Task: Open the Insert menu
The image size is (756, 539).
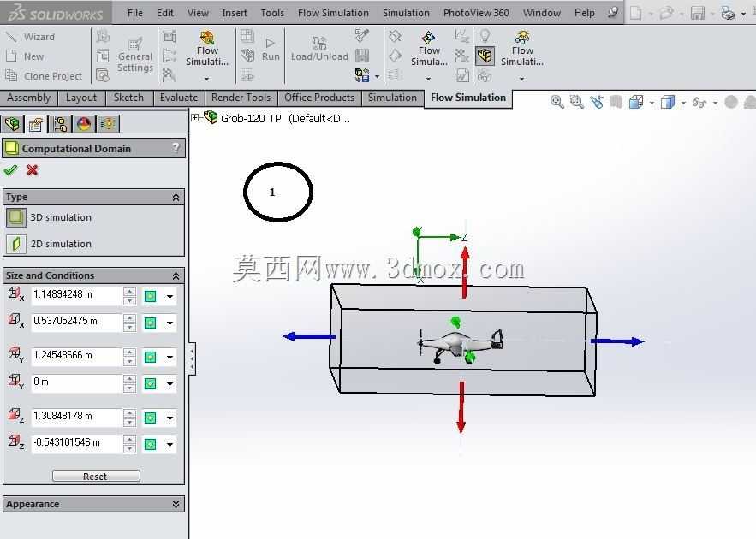Action: click(235, 13)
